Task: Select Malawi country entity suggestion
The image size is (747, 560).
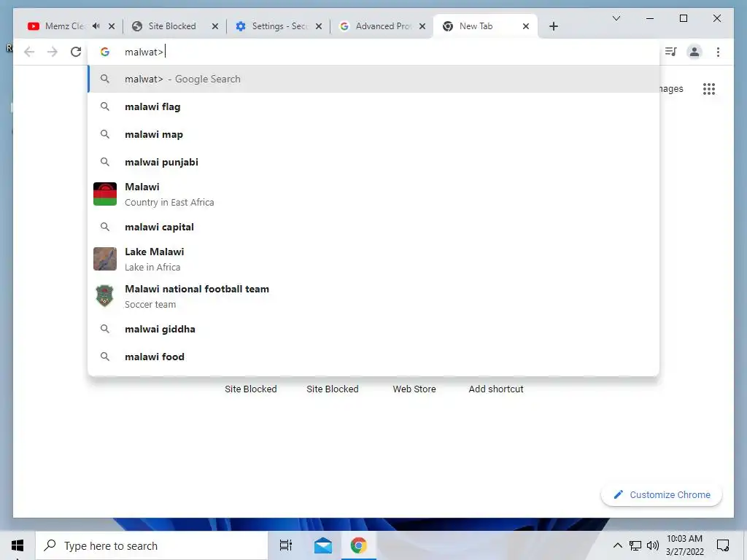Action: click(374, 194)
